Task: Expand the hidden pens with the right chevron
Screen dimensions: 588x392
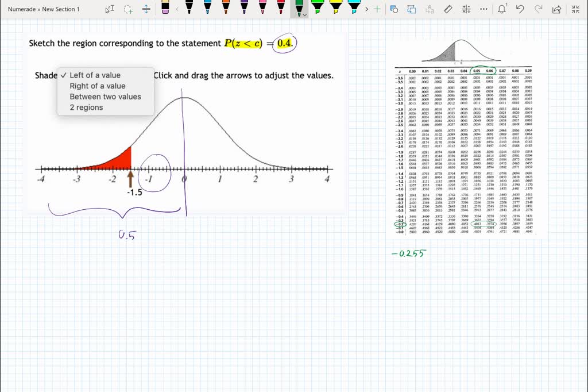Action: tap(365, 9)
